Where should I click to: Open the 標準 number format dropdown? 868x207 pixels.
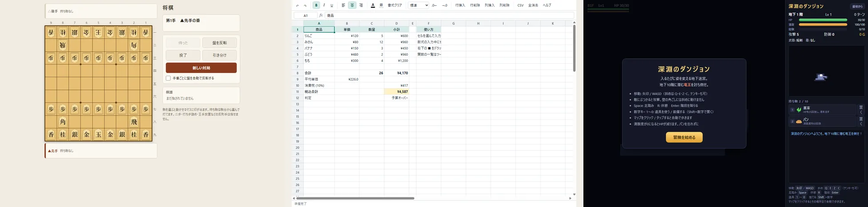pos(418,5)
